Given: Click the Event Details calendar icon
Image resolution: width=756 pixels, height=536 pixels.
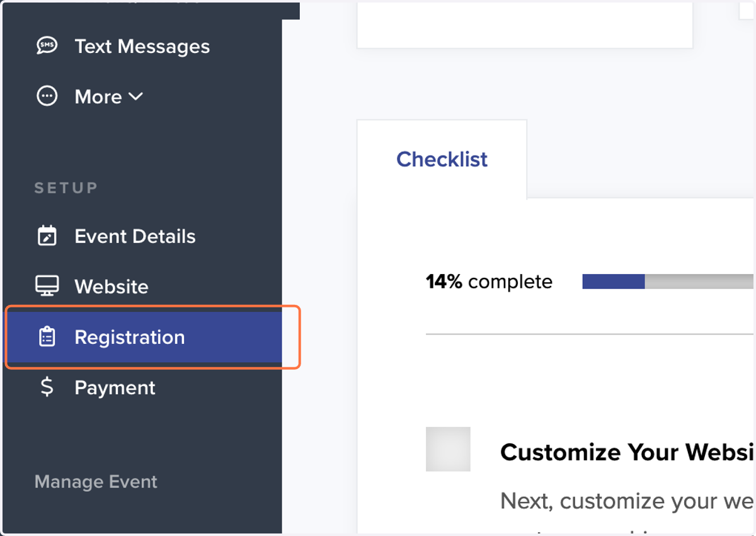Looking at the screenshot, I should point(47,236).
